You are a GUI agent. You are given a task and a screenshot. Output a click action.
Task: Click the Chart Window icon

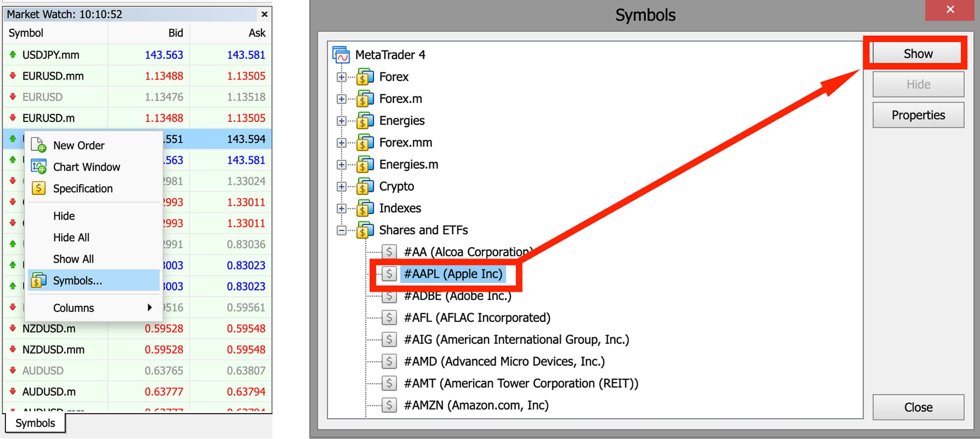click(38, 167)
